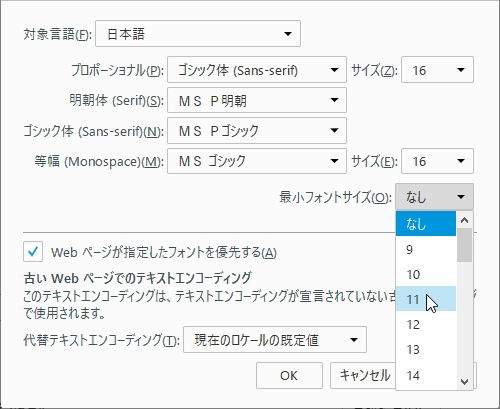The image size is (500, 409).
Task: Select 11 in the minimum font size list
Action: coord(426,299)
